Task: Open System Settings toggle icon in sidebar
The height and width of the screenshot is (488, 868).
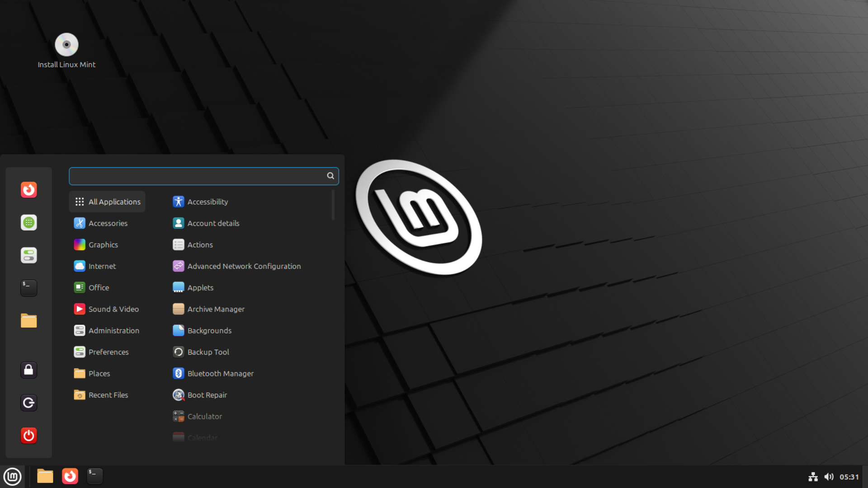Action: coord(28,255)
